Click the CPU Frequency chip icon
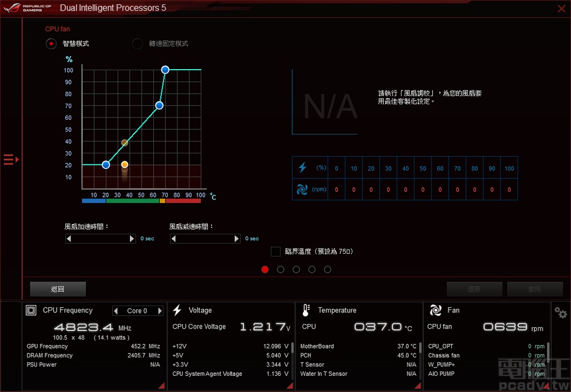 [31, 310]
